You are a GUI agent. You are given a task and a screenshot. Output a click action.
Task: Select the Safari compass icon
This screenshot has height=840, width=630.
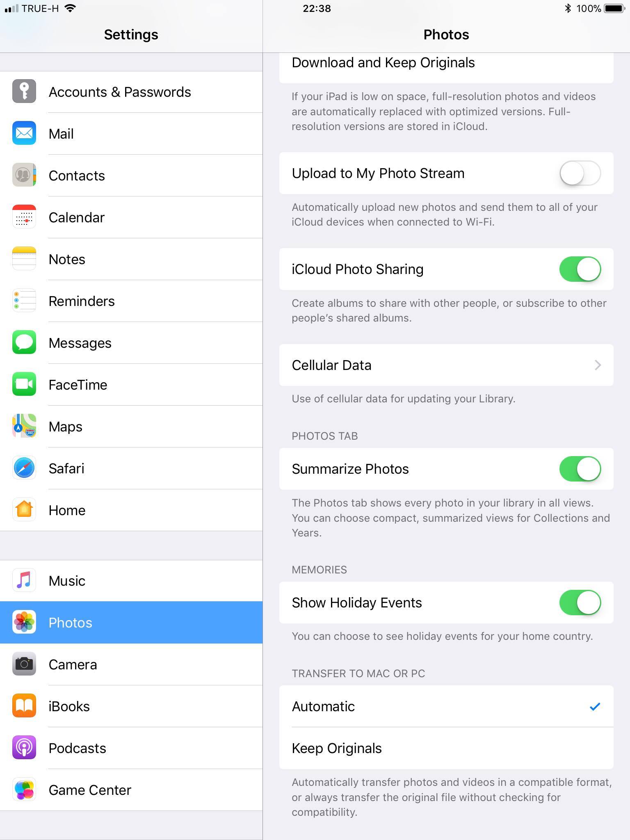(x=24, y=468)
